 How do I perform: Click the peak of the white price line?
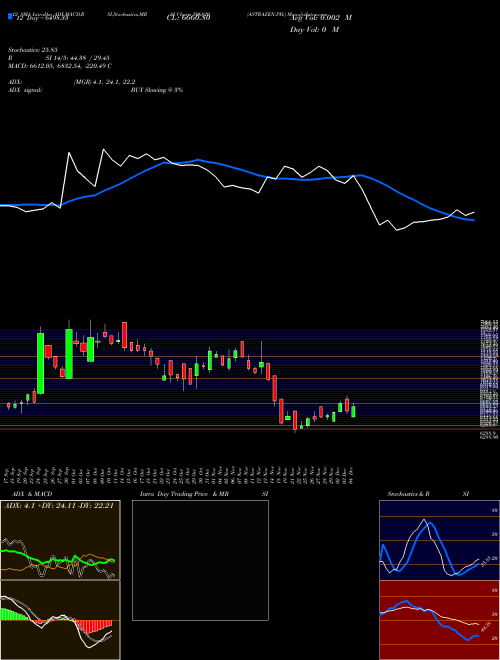pyautogui.click(x=104, y=149)
